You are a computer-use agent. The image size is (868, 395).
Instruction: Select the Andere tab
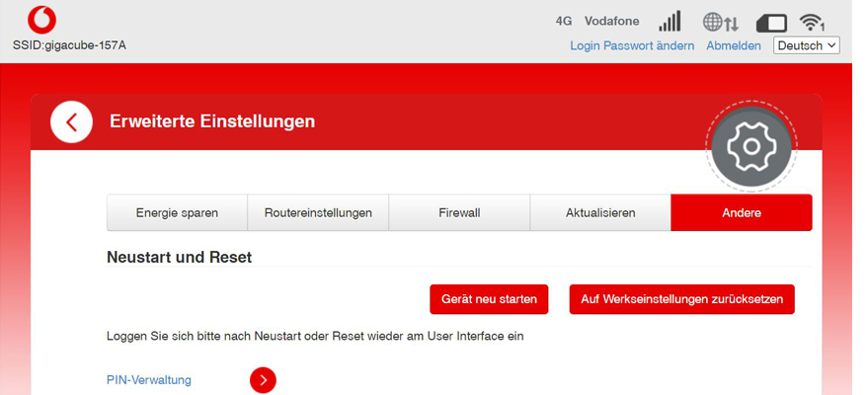pyautogui.click(x=741, y=212)
